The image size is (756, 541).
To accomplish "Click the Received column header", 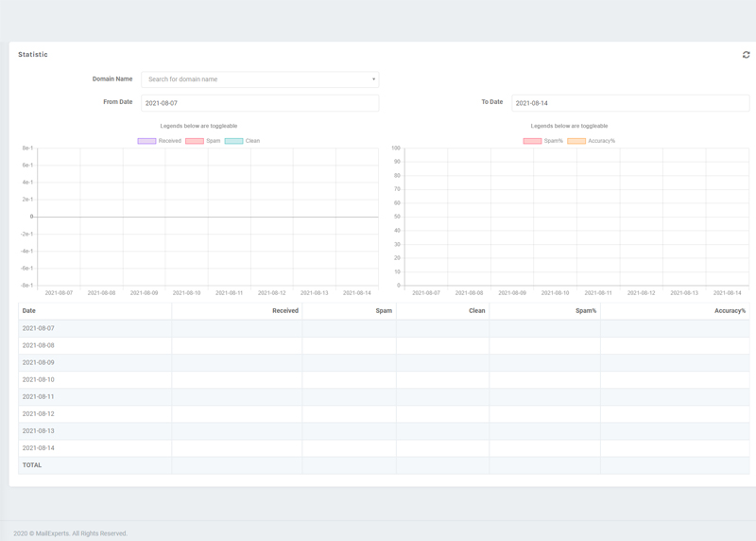I will [284, 310].
